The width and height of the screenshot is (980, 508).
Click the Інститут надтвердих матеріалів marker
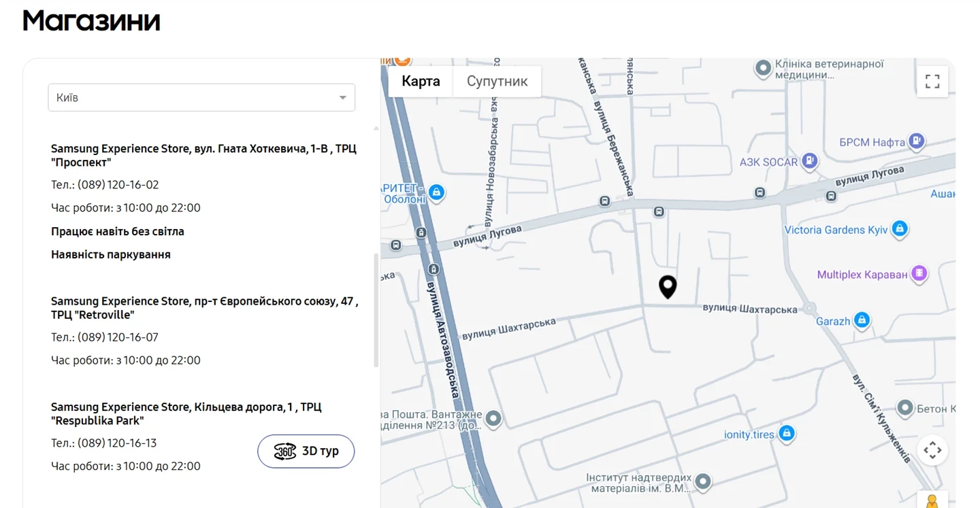click(x=703, y=482)
